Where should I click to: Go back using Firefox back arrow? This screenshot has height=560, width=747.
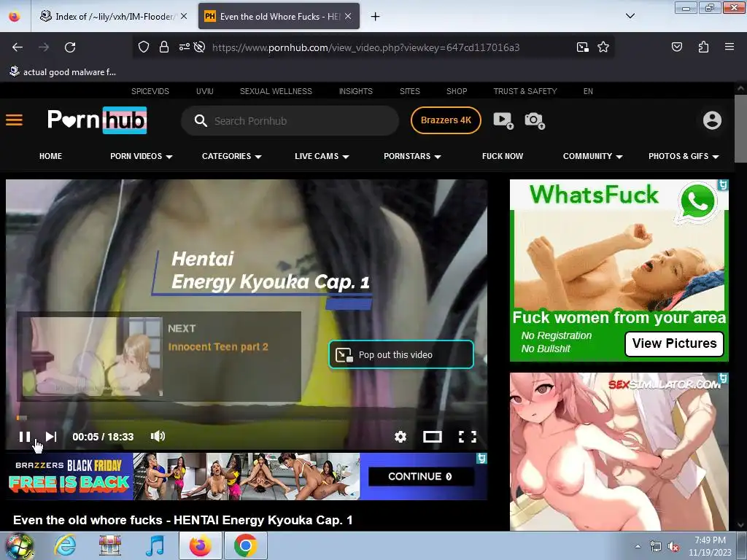(x=18, y=47)
